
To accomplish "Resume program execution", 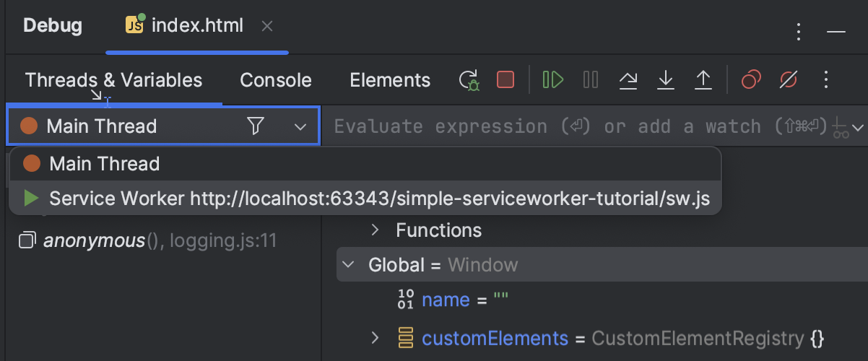I will [x=553, y=79].
